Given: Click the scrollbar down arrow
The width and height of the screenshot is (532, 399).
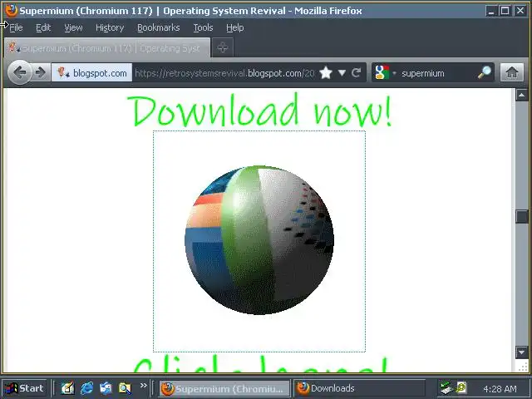Looking at the screenshot, I should [521, 352].
